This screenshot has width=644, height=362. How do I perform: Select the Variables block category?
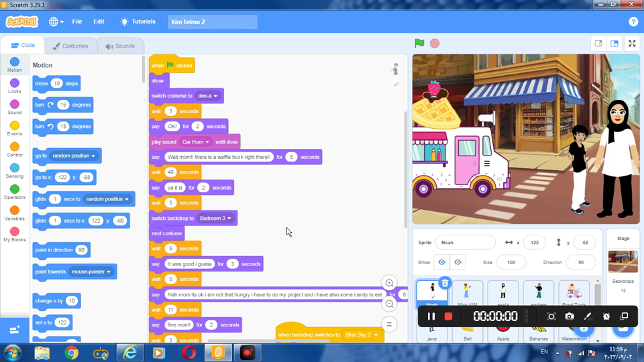[14, 213]
